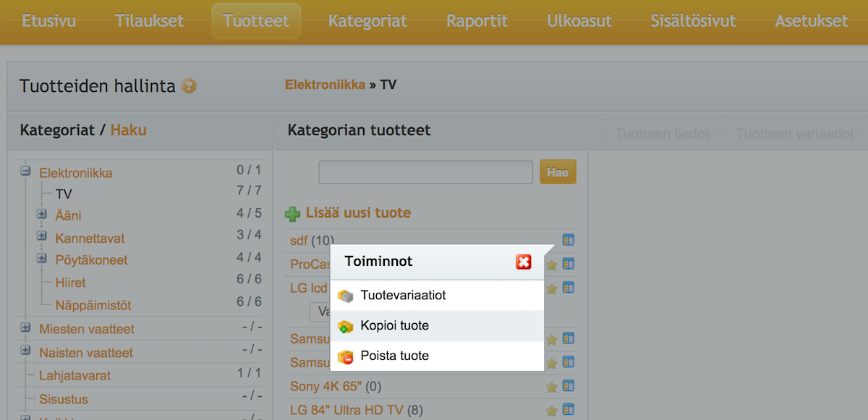
Task: Click the product search input field
Action: coord(426,172)
